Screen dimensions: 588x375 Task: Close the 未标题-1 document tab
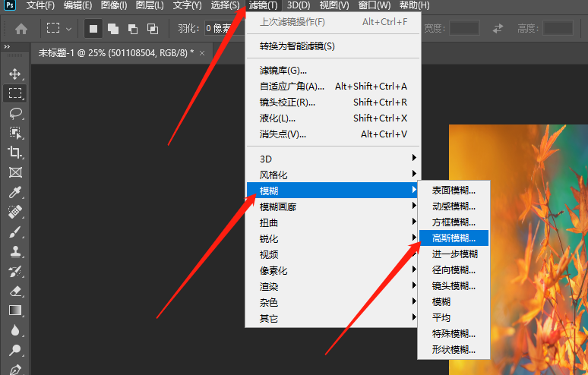point(202,53)
